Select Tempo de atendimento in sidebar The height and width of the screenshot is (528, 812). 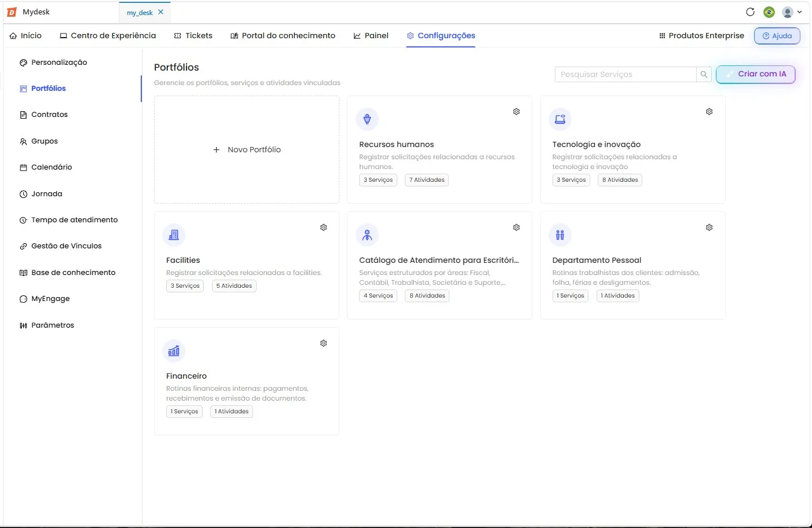click(x=68, y=220)
